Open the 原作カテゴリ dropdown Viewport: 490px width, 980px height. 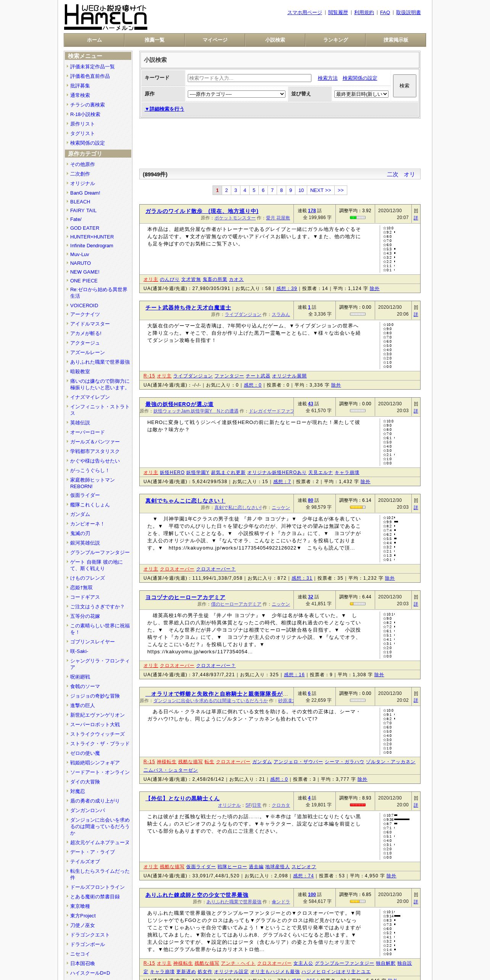(237, 94)
